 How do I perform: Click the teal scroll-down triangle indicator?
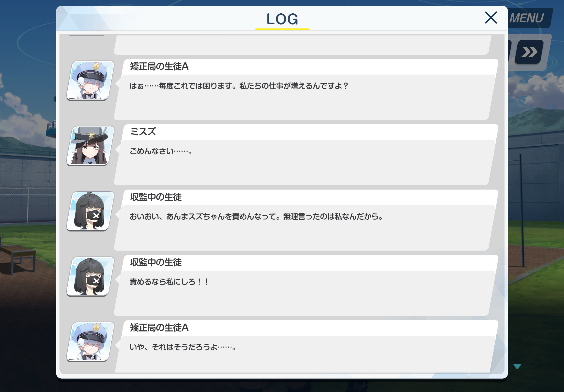[517, 366]
